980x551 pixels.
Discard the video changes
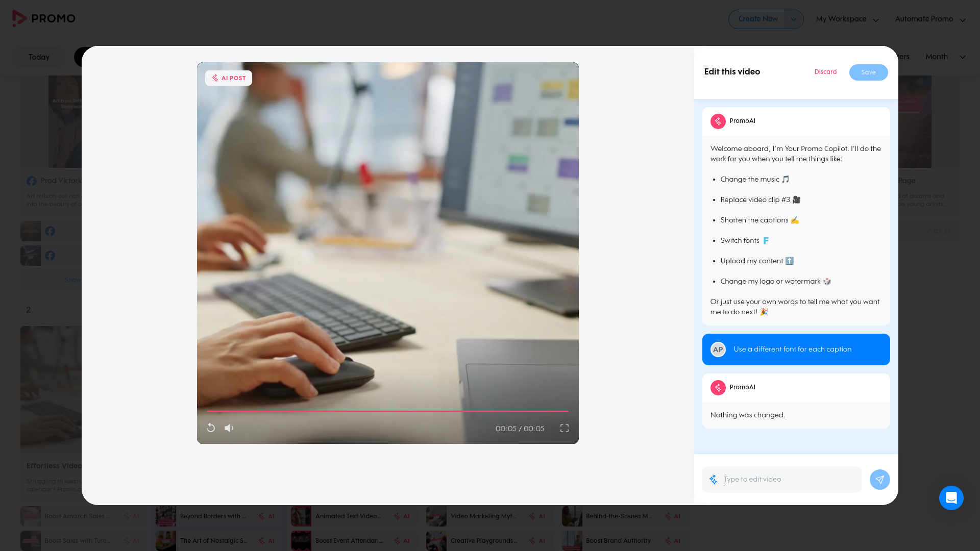pos(825,72)
